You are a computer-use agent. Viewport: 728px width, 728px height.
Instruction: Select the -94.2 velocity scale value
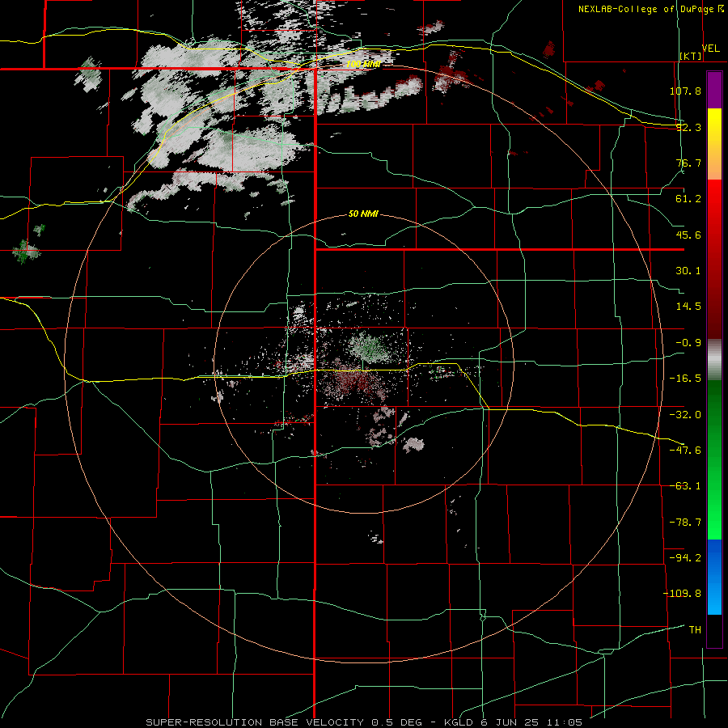[x=685, y=557]
